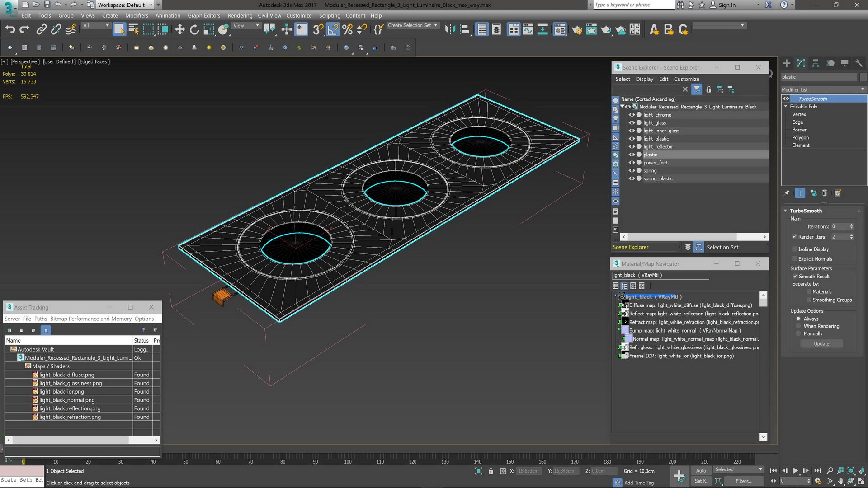Viewport: 868px width, 488px height.
Task: Click the Undo arrow icon
Action: tap(10, 30)
